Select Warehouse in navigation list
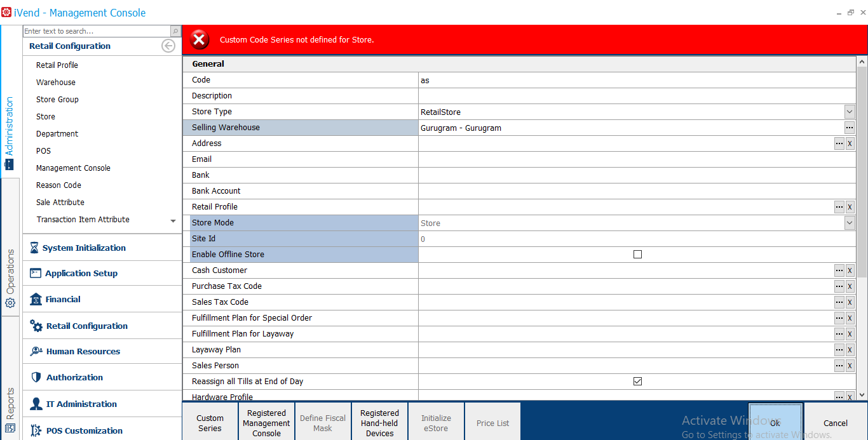 click(x=56, y=83)
